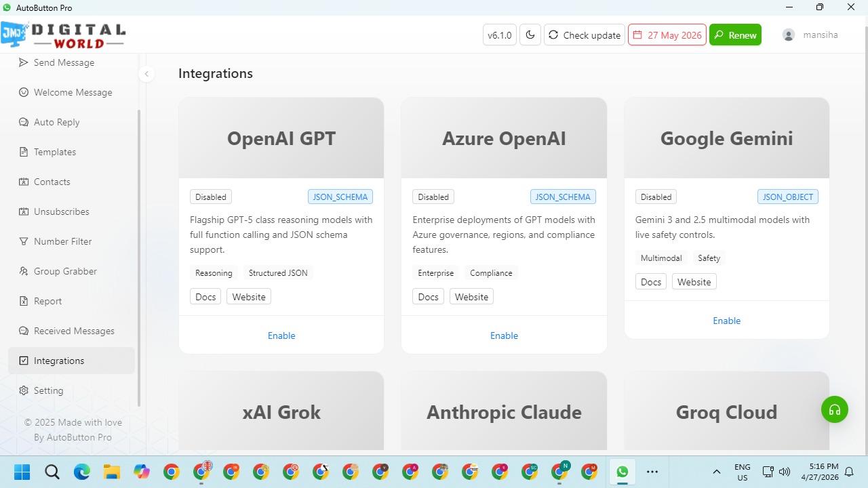Enable the Google Gemini integration
Image resolution: width=868 pixels, height=488 pixels.
(x=726, y=321)
